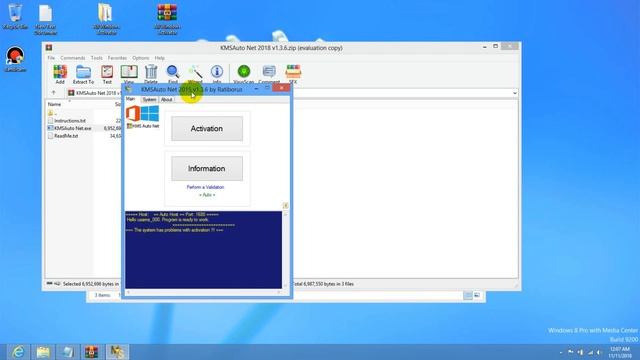Click the Test toolbar icon
Viewport: 640px width, 360px height.
[x=107, y=74]
